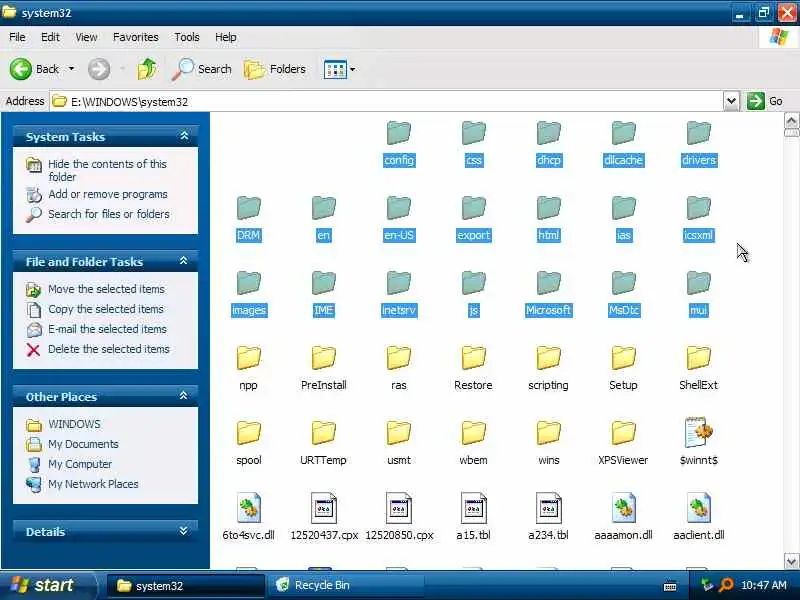
Task: Click the Go button
Action: point(765,101)
